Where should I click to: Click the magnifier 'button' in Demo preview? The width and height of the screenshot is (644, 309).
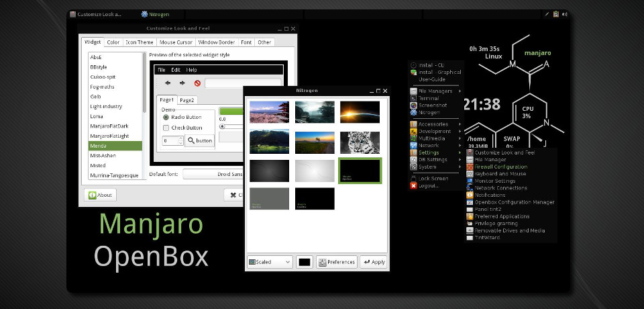(200, 140)
